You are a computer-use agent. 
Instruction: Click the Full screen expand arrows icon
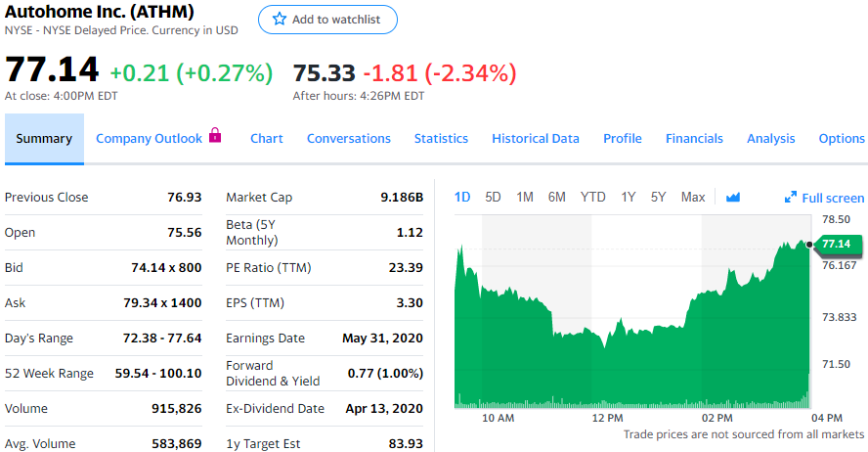pyautogui.click(x=791, y=198)
